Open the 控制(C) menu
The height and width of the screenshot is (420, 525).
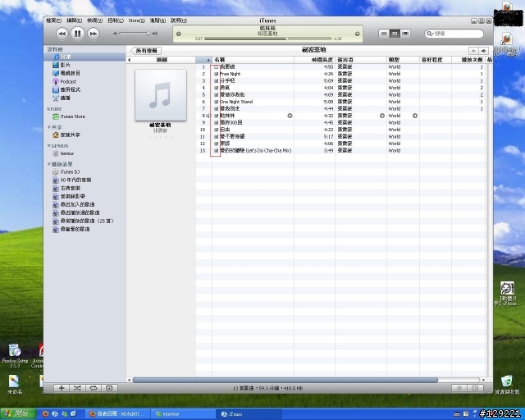click(x=115, y=21)
